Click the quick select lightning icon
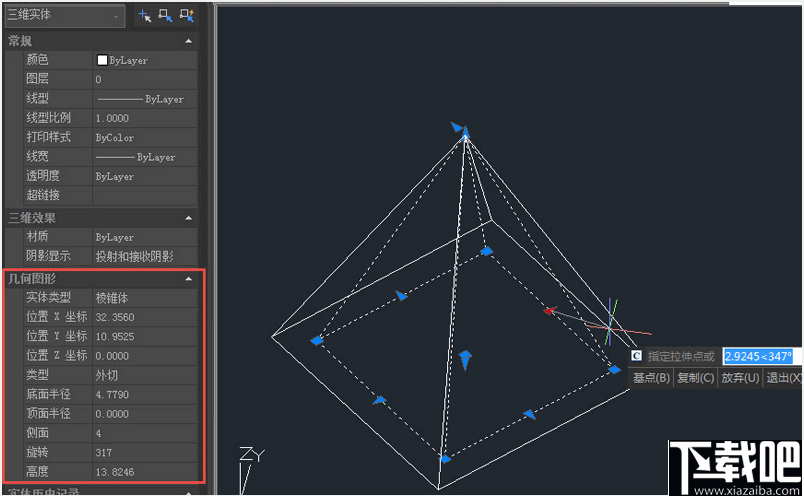This screenshot has height=496, width=804. (187, 16)
